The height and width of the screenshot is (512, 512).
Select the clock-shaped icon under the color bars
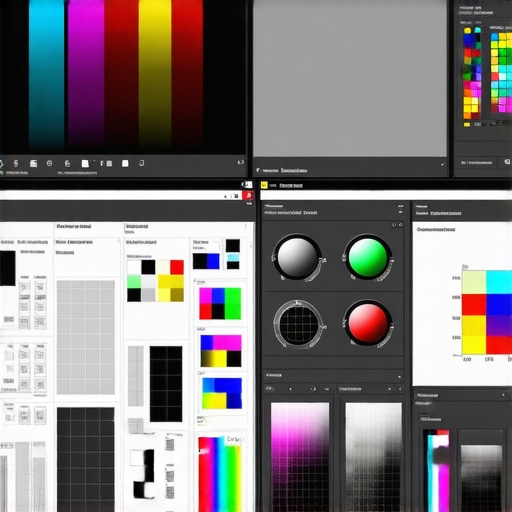pos(50,163)
